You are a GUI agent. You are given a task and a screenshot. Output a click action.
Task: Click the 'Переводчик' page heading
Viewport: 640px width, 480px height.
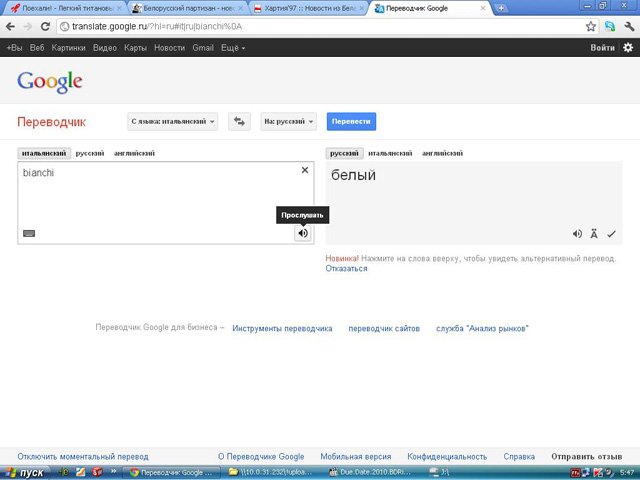click(51, 122)
